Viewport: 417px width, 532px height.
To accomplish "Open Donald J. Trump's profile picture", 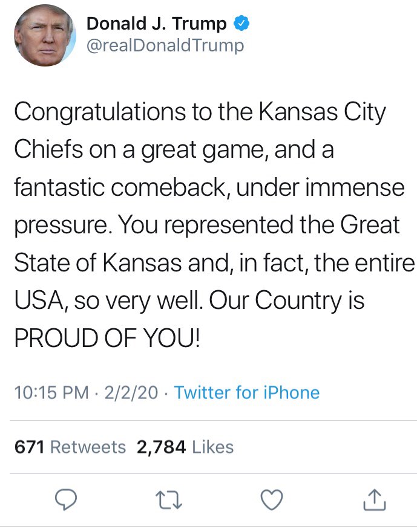I will pos(45,35).
